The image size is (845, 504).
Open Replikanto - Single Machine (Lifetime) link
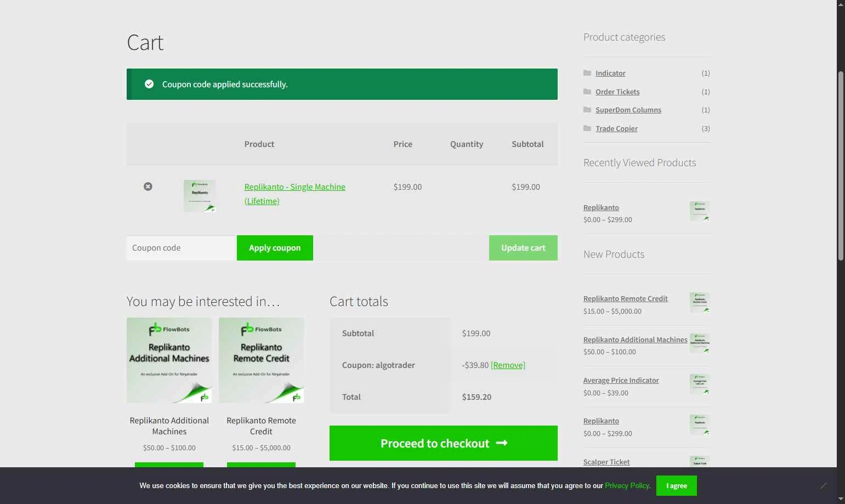click(x=295, y=194)
